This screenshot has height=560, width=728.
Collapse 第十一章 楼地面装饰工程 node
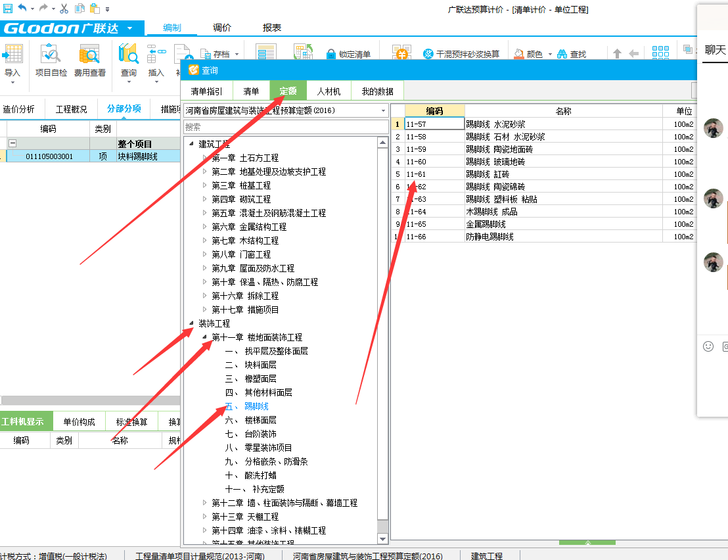[204, 337]
